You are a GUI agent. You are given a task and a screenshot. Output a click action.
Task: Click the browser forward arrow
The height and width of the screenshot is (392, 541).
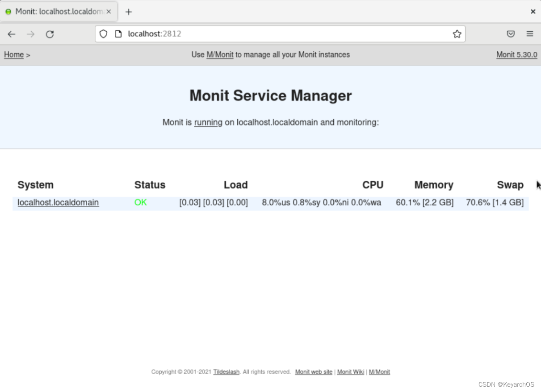coord(30,34)
